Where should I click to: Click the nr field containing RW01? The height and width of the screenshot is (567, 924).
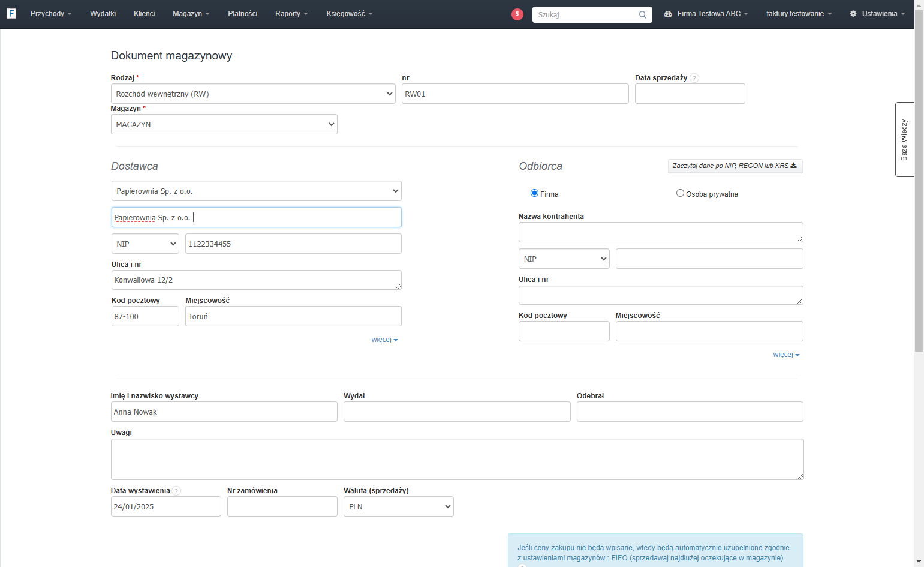516,94
